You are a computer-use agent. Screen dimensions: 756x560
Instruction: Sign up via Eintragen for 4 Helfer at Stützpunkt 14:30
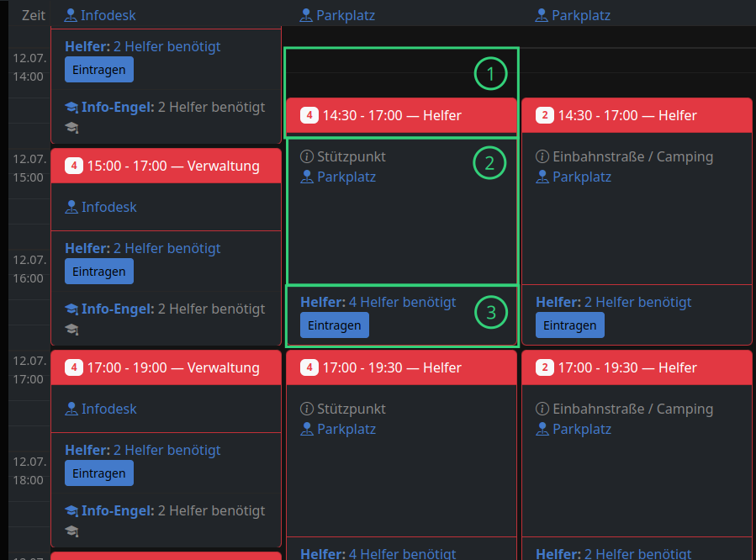click(x=334, y=325)
